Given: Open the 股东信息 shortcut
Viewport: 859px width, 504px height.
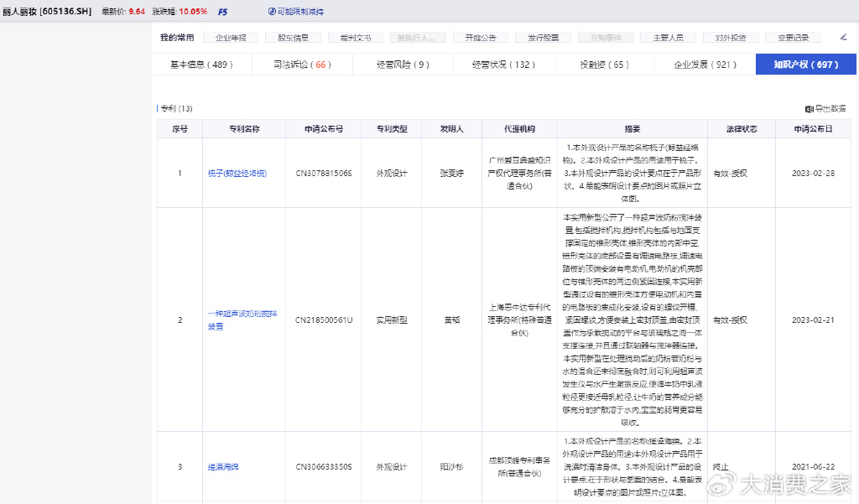Looking at the screenshot, I should pos(293,38).
